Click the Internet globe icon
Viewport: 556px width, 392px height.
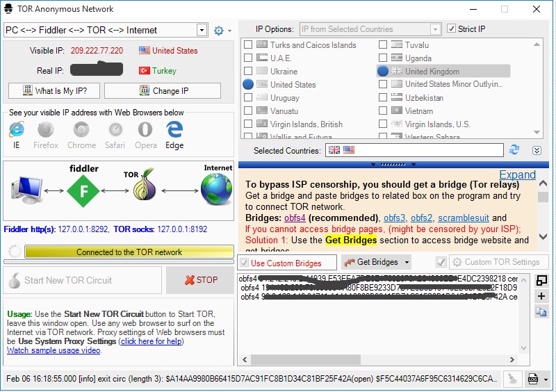(x=216, y=189)
